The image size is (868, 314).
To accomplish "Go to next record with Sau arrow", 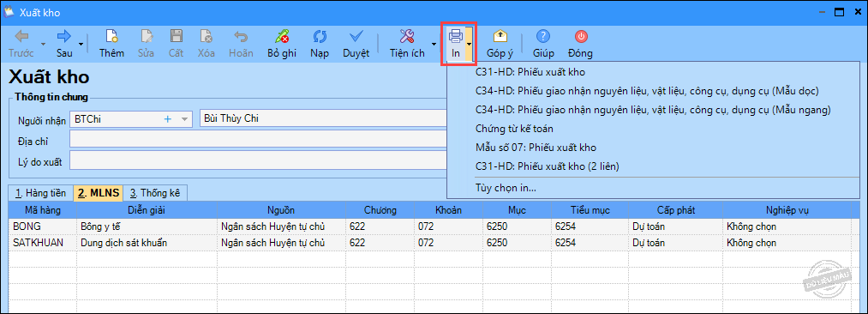I will (x=64, y=37).
